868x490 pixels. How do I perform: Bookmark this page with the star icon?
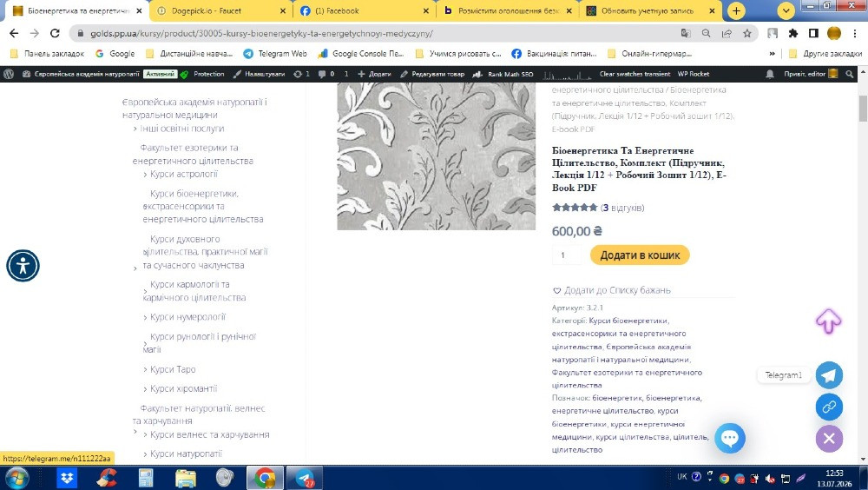coord(746,33)
